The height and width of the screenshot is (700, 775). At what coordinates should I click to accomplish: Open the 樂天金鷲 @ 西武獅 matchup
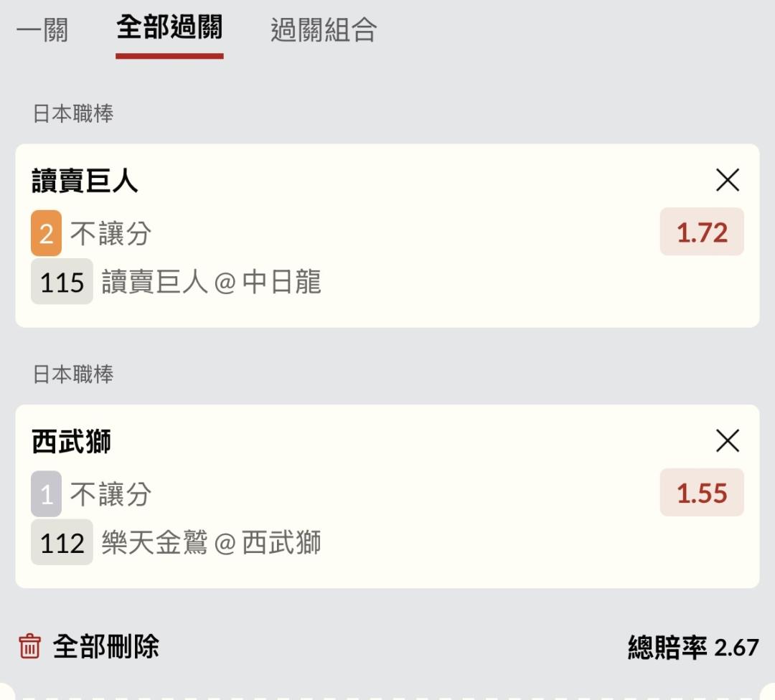pyautogui.click(x=212, y=542)
